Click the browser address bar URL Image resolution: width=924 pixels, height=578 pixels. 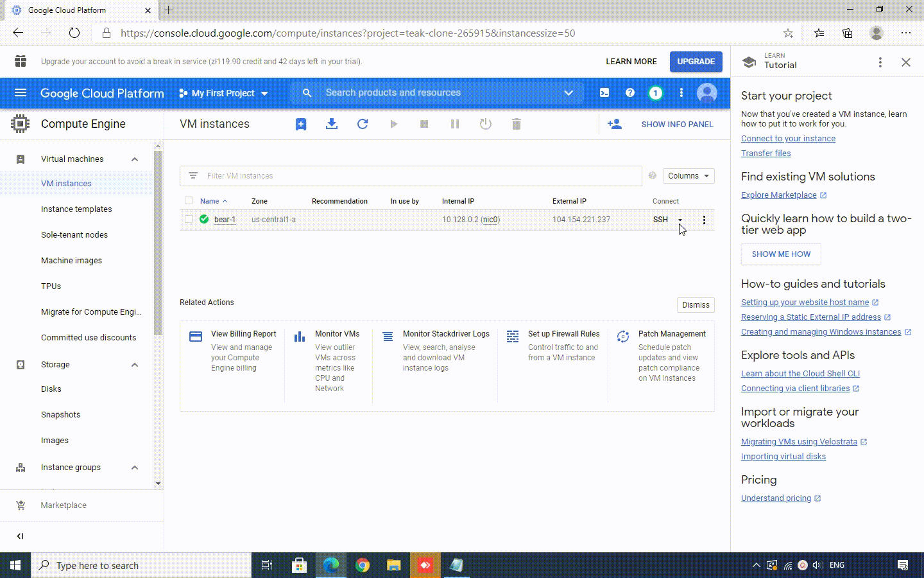click(348, 33)
